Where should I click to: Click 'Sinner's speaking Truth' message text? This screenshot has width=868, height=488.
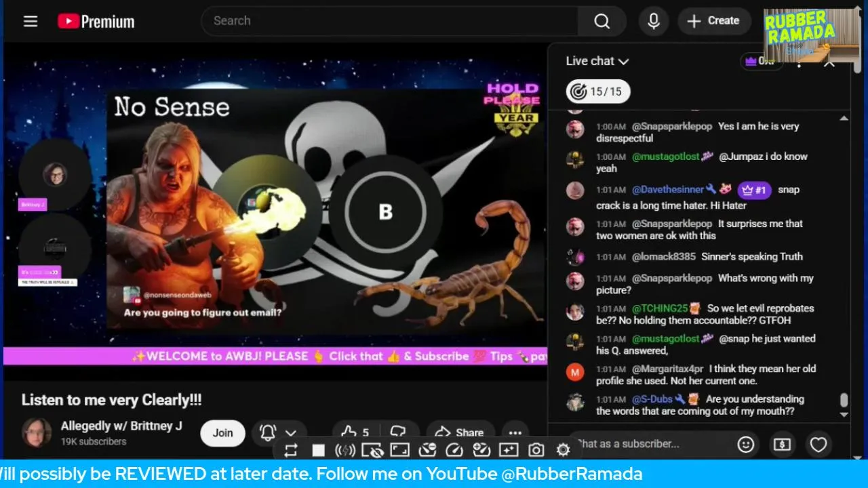[x=752, y=257]
